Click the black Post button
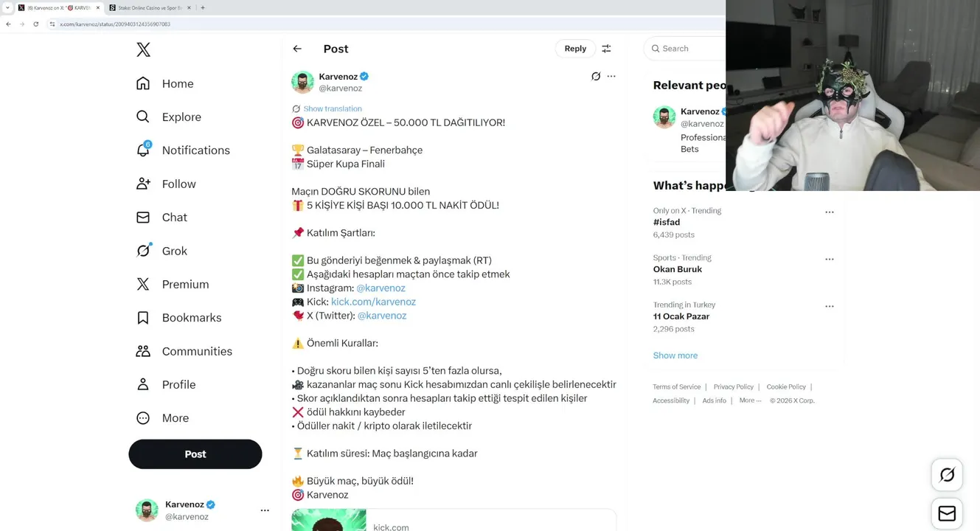Viewport: 980px width, 531px height. pos(195,454)
